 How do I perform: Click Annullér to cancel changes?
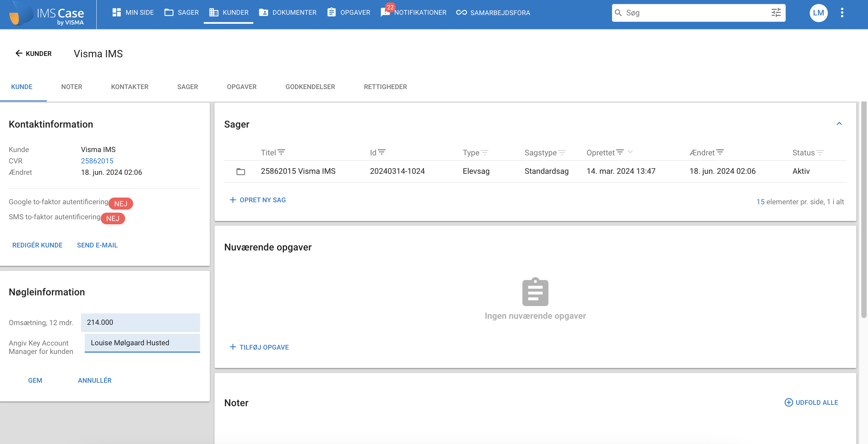point(95,380)
